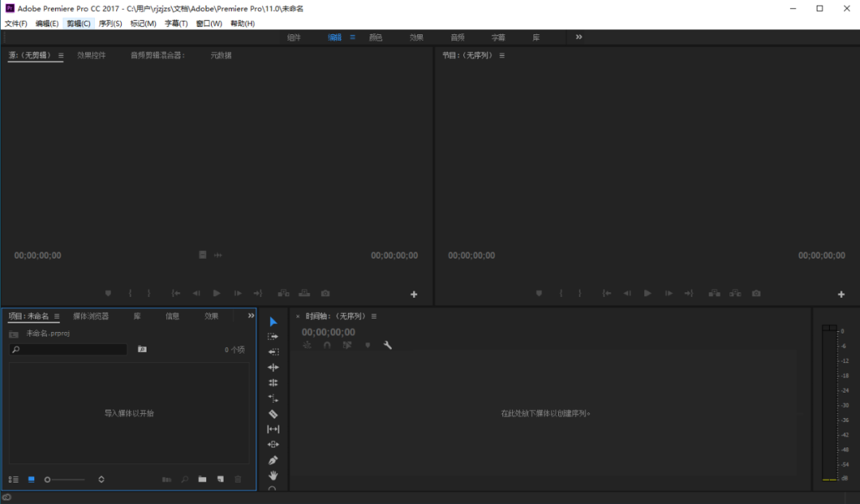Viewport: 860px width, 504px height.
Task: Click Export Frame camera in Source monitor
Action: coord(325,294)
